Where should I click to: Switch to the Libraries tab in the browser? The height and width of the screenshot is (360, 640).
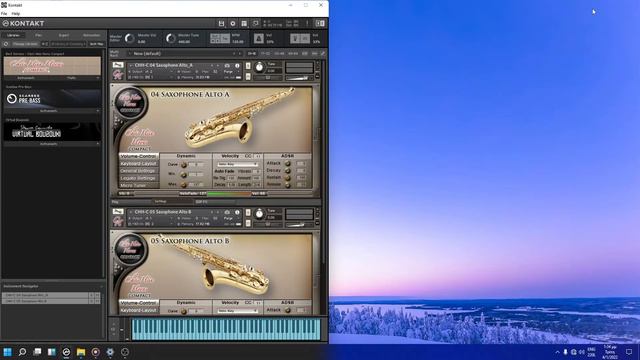click(13, 36)
